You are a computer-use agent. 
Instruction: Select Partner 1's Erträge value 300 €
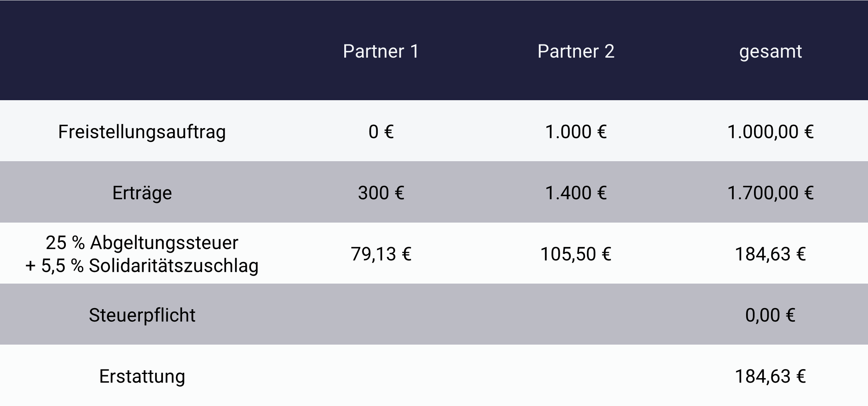(x=381, y=193)
